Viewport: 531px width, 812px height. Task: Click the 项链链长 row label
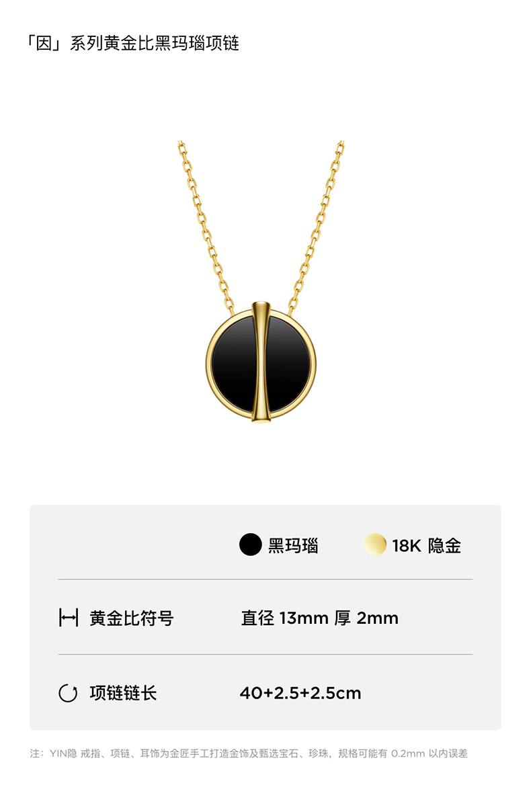123,693
